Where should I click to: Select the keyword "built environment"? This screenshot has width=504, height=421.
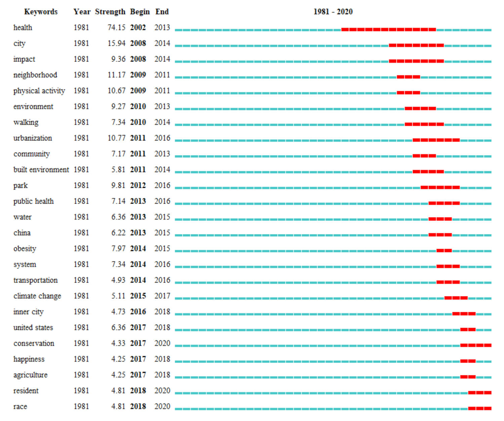41,170
